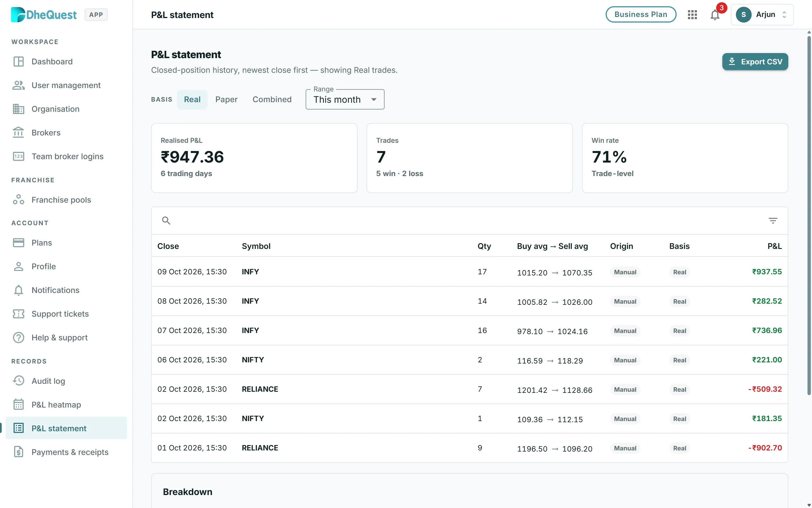Click the Close column header
Viewport: 812px width, 508px height.
(168, 246)
